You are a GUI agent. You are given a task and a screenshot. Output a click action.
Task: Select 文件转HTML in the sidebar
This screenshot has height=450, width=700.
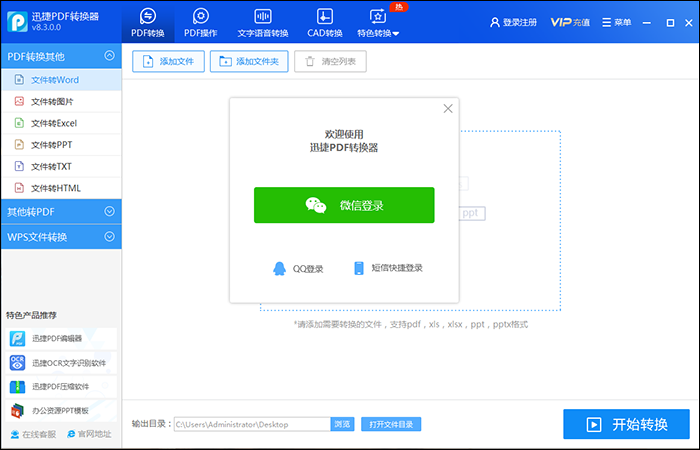click(x=61, y=188)
